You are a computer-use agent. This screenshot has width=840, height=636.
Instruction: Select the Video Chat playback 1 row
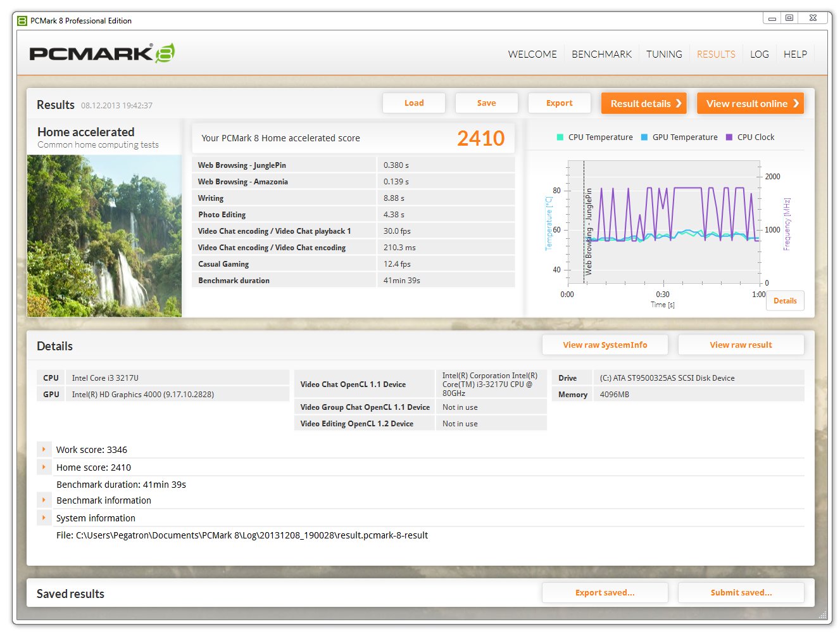pos(353,231)
